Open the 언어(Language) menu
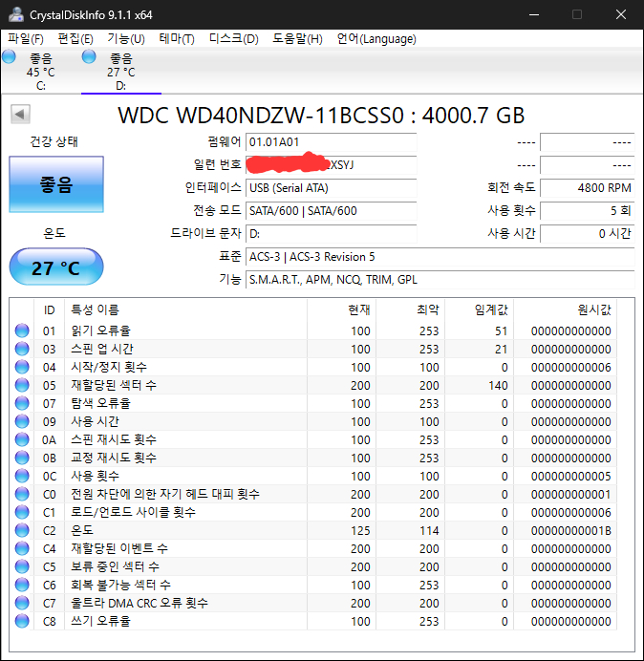Viewport: 644px width, 661px height. click(x=376, y=39)
